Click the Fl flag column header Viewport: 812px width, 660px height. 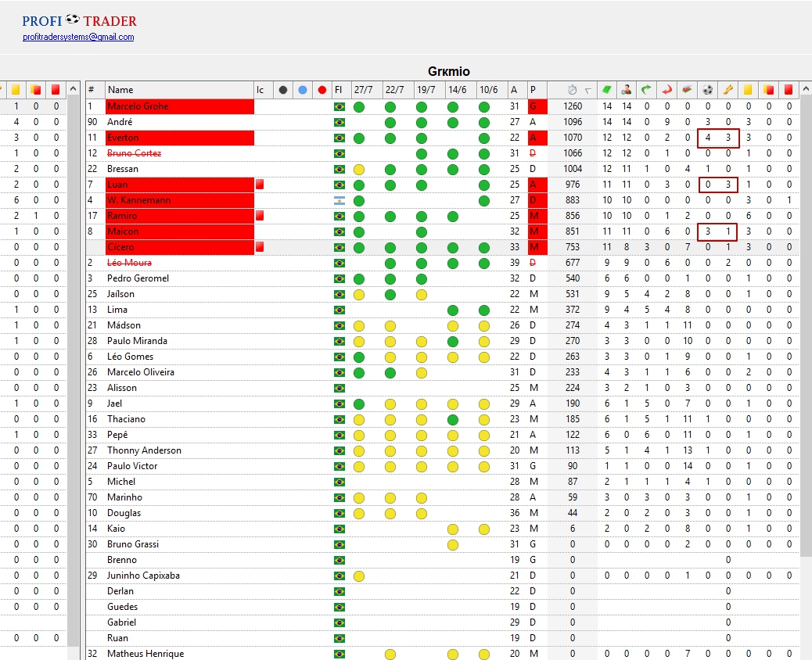coord(341,90)
